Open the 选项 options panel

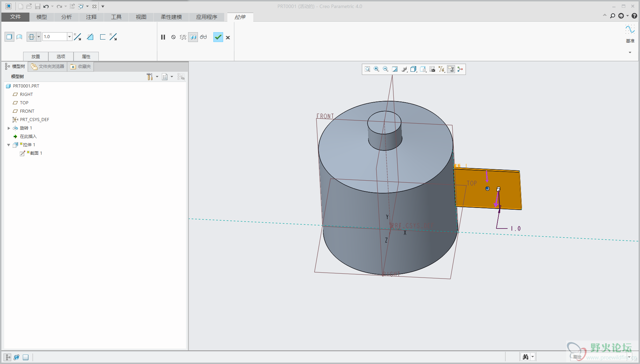click(x=61, y=56)
